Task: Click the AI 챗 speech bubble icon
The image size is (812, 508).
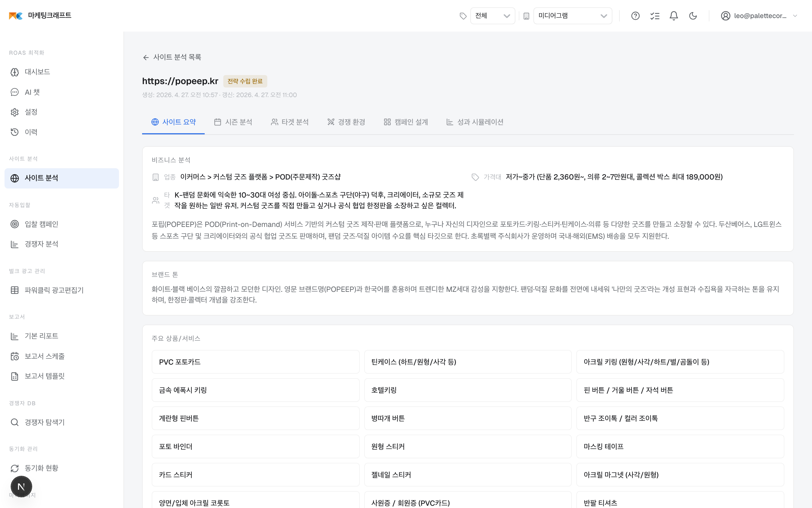Action: click(x=15, y=92)
